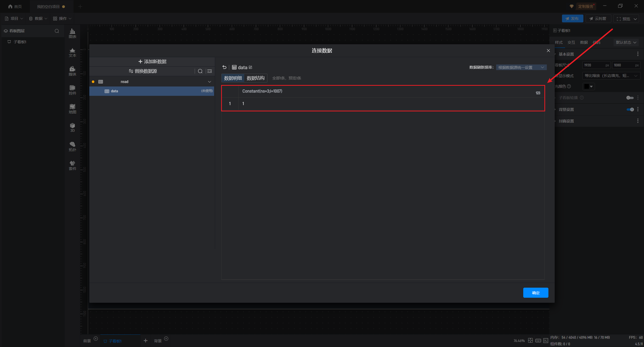
Task: Click the search icon in data source panel
Action: point(200,71)
